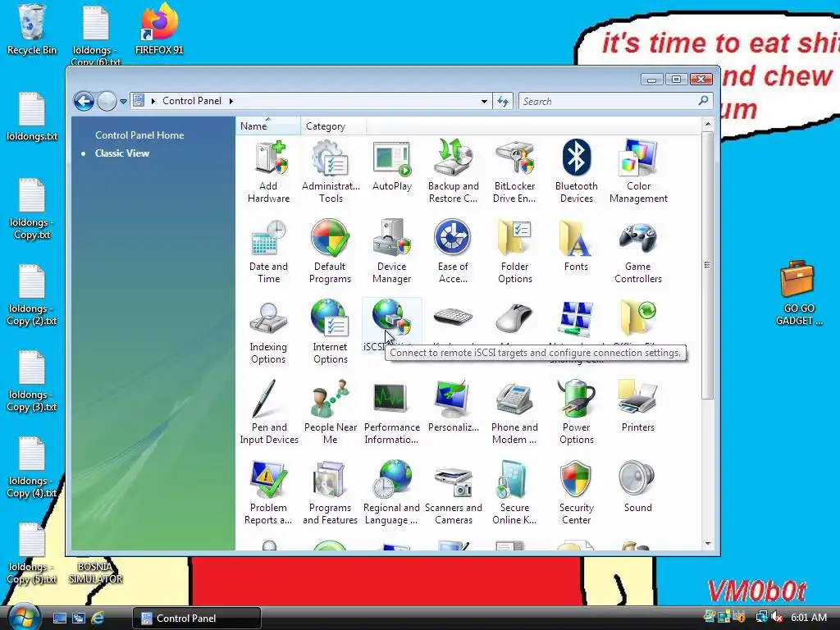This screenshot has width=840, height=630.
Task: Open Phone and Modem Options
Action: click(514, 413)
